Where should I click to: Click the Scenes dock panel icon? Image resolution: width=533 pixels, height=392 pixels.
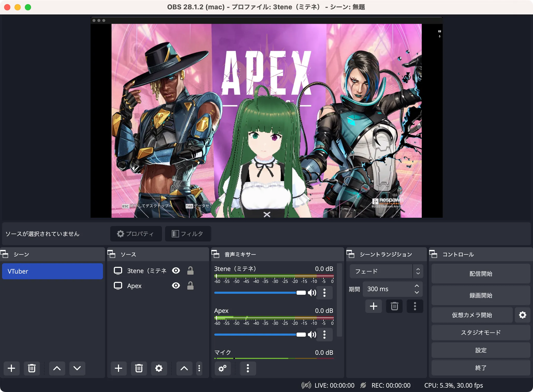(x=4, y=254)
